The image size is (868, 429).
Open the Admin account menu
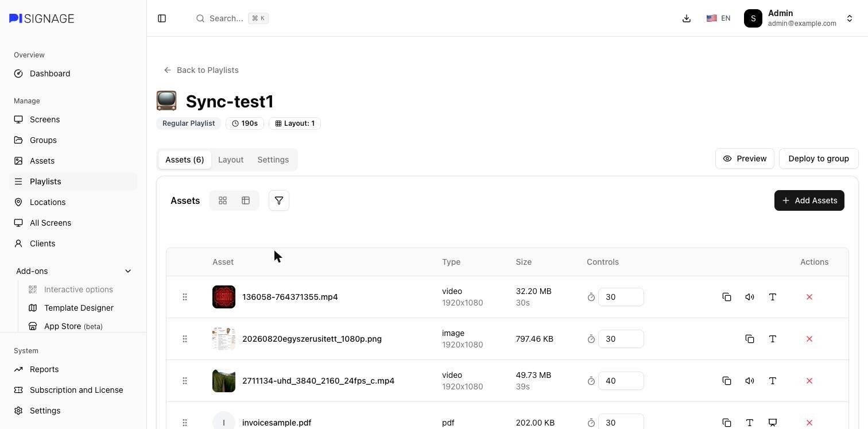pos(799,18)
